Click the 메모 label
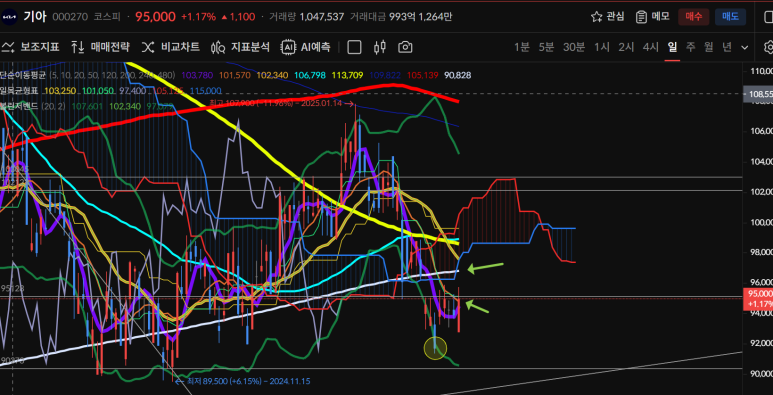The height and width of the screenshot is (395, 773). [661, 17]
